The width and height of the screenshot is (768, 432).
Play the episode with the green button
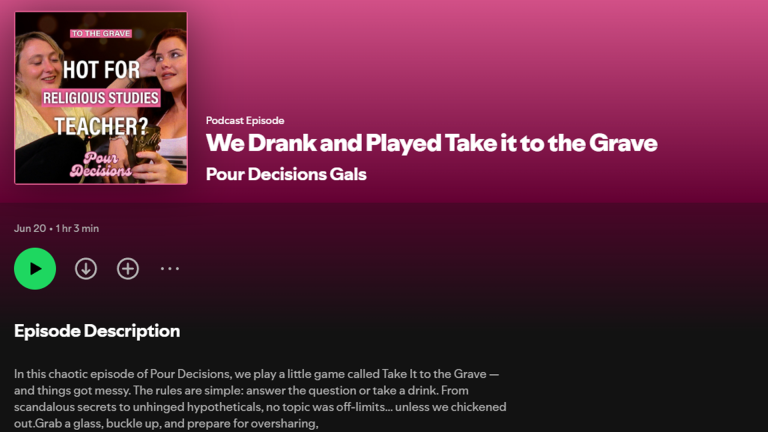click(x=35, y=268)
